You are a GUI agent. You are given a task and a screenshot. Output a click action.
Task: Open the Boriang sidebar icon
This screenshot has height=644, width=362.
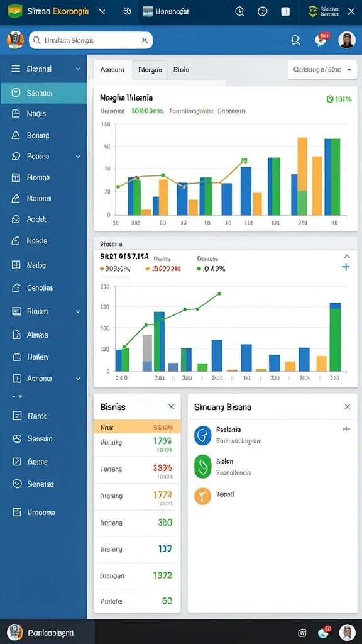point(16,135)
